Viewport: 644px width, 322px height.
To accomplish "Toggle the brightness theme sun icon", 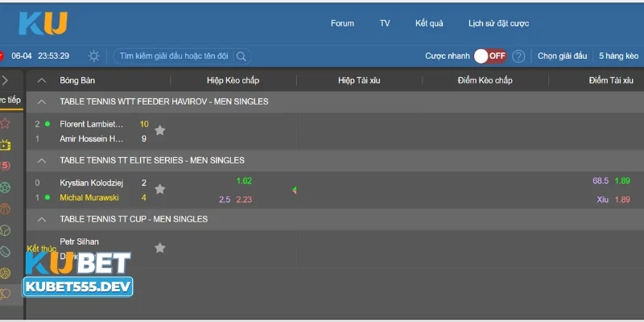I will point(94,56).
